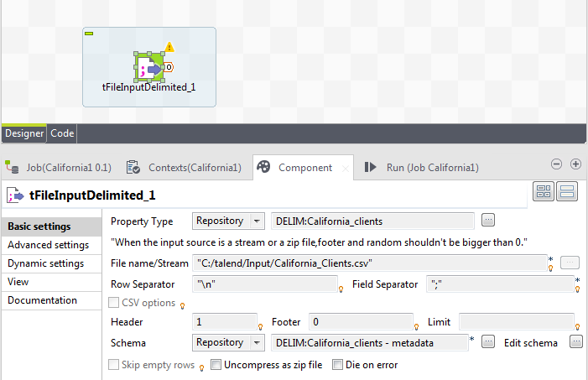Image resolution: width=588 pixels, height=380 pixels.
Task: Click the tFileInputDelimited_1 header icon
Action: pyautogui.click(x=15, y=195)
